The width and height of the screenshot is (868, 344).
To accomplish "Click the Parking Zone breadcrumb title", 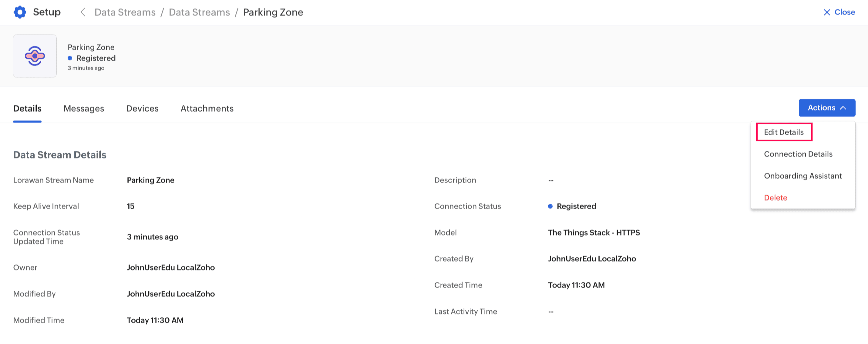I will pyautogui.click(x=273, y=12).
